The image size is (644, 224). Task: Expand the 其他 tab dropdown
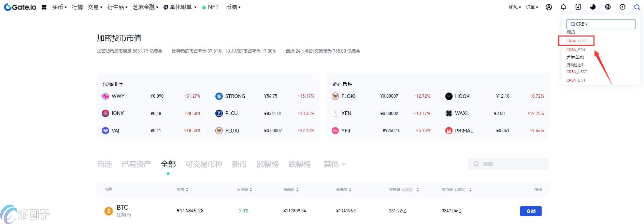point(334,164)
